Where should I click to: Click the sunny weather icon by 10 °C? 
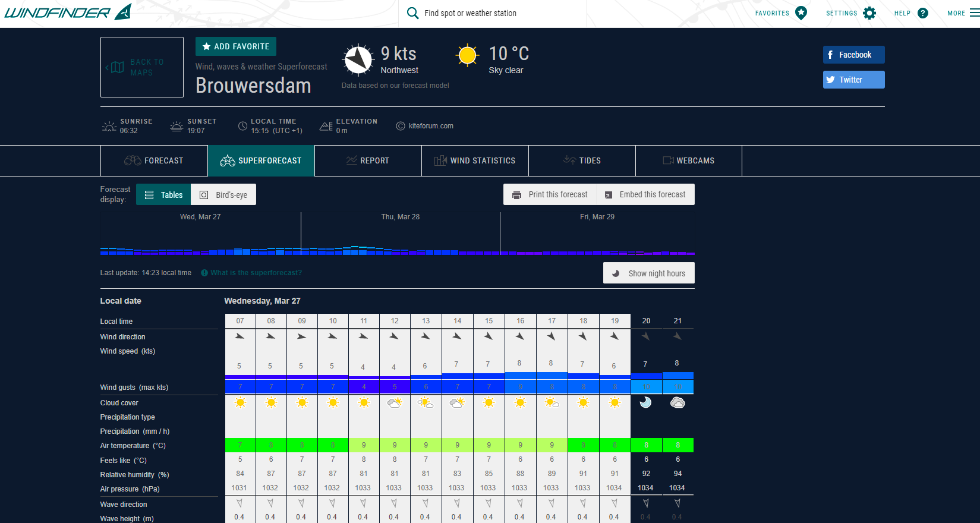point(467,55)
